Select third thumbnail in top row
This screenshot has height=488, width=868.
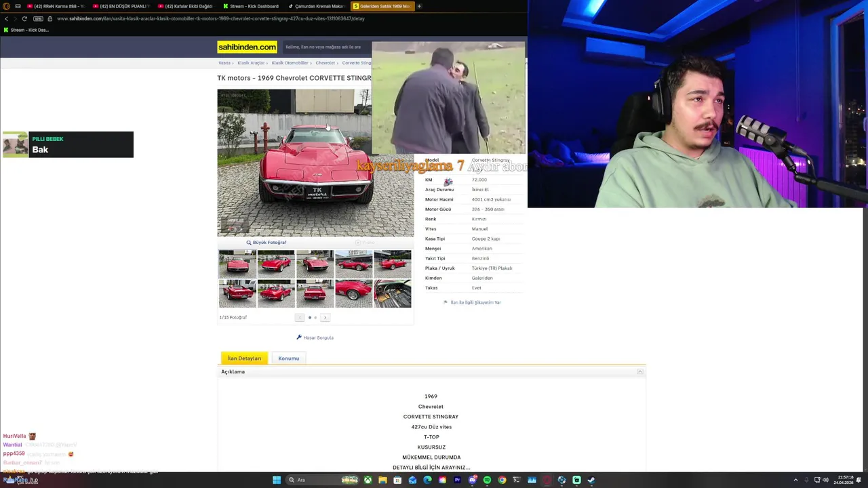pyautogui.click(x=315, y=264)
